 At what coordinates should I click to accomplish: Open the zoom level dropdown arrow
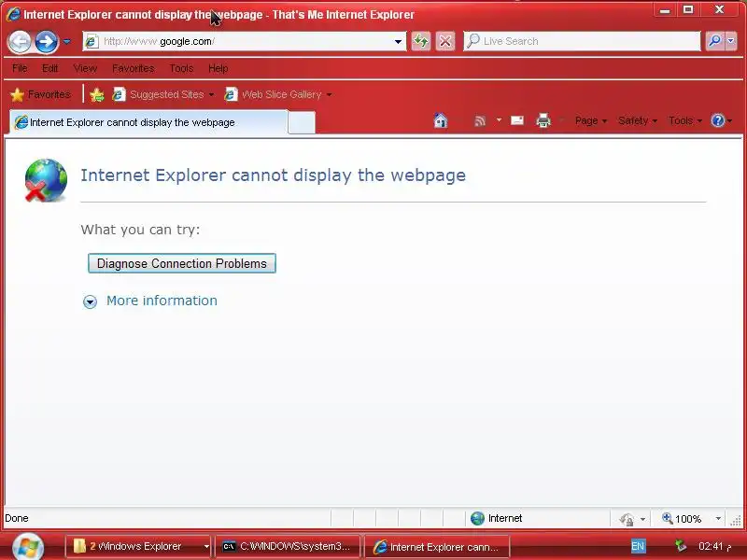pyautogui.click(x=718, y=519)
